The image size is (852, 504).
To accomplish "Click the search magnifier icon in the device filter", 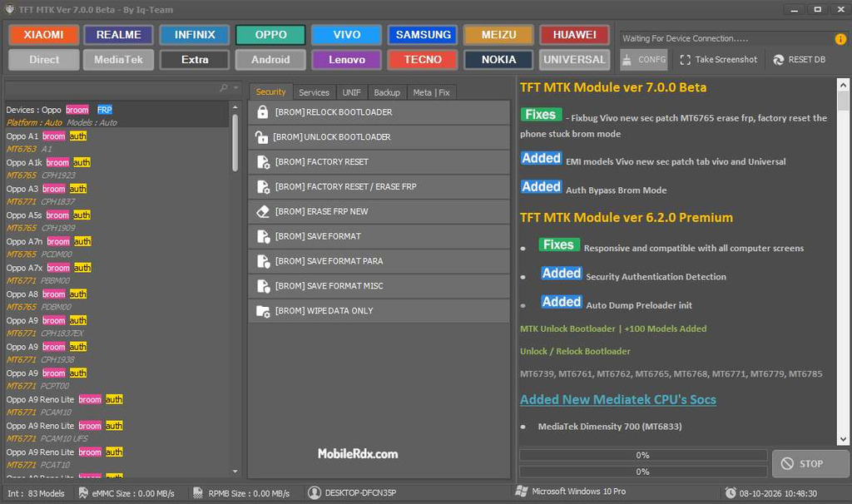I will click(223, 87).
